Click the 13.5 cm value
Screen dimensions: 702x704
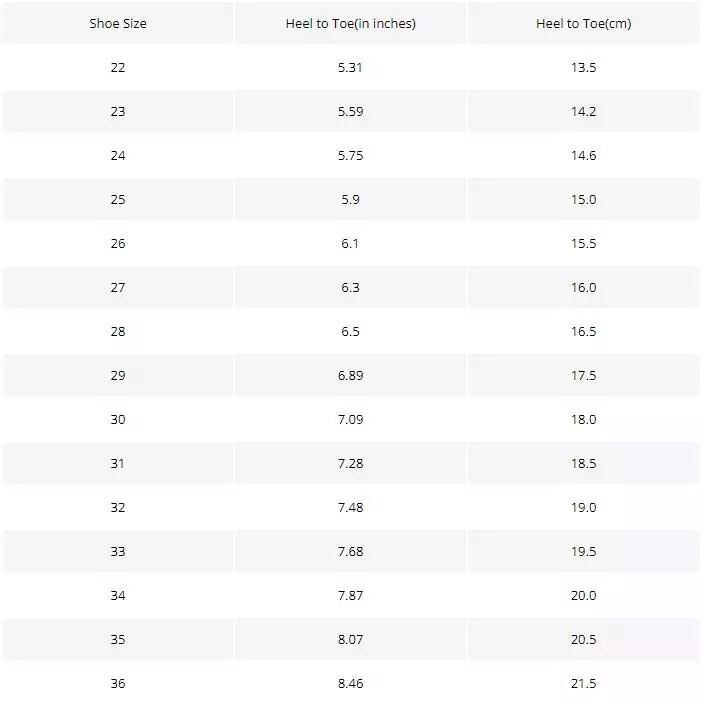[x=583, y=68]
